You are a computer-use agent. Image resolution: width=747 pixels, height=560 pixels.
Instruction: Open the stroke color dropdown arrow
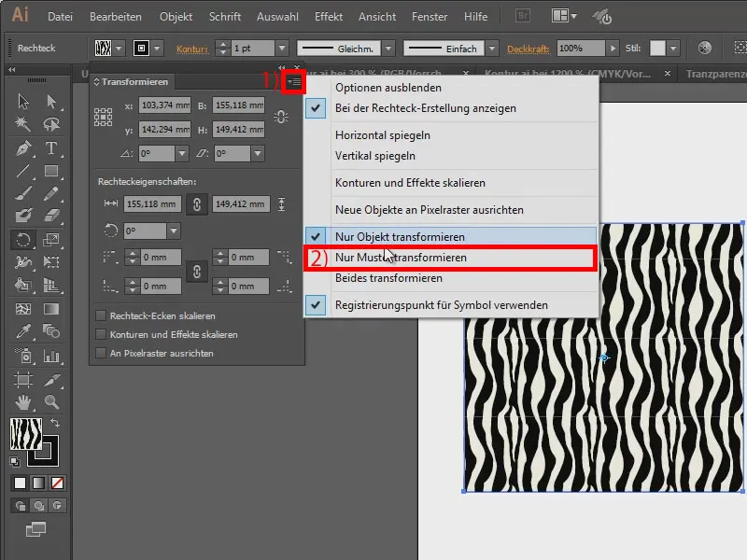(x=157, y=49)
